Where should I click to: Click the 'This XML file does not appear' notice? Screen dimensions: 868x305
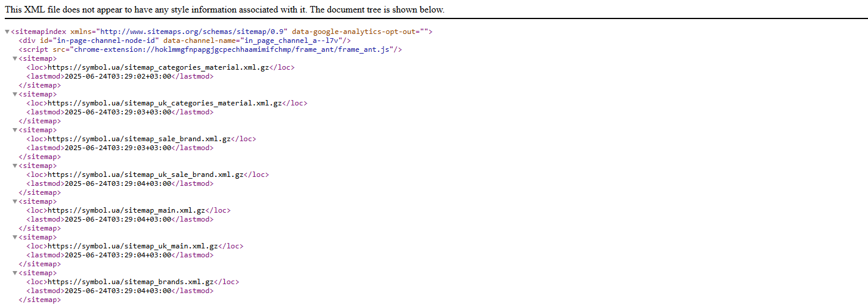(225, 10)
